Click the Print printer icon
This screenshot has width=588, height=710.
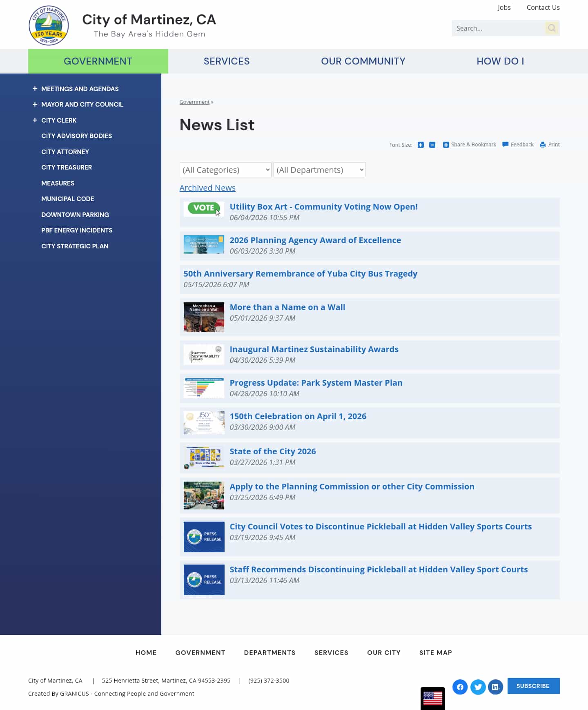(x=543, y=145)
